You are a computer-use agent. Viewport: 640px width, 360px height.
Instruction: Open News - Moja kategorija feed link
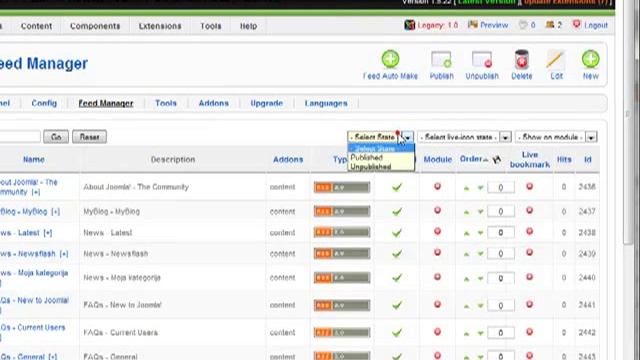coord(34,273)
